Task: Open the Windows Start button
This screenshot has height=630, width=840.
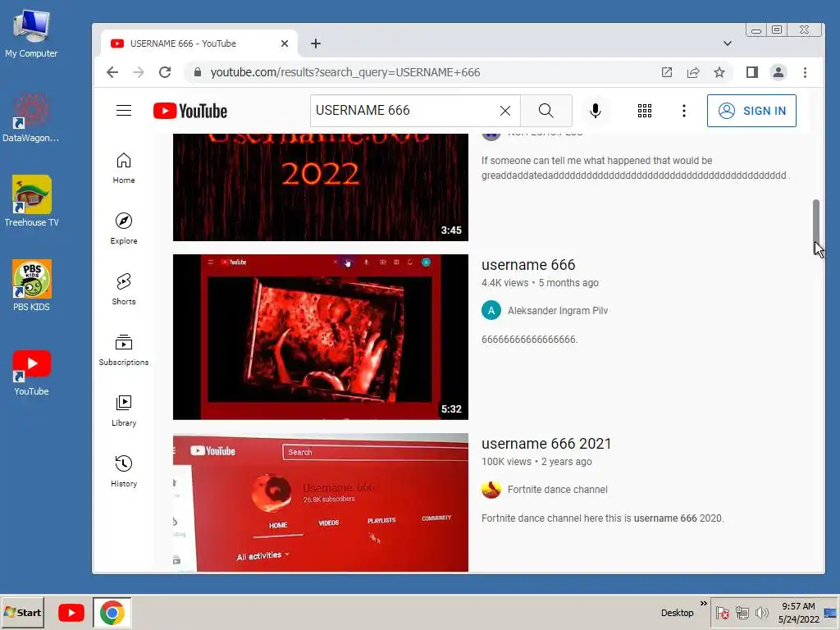Action: (22, 612)
